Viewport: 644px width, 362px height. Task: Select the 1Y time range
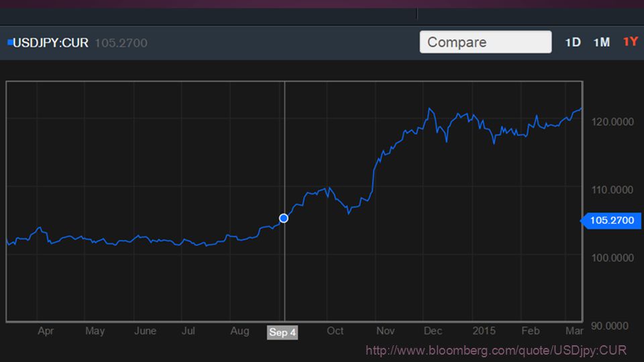point(631,42)
